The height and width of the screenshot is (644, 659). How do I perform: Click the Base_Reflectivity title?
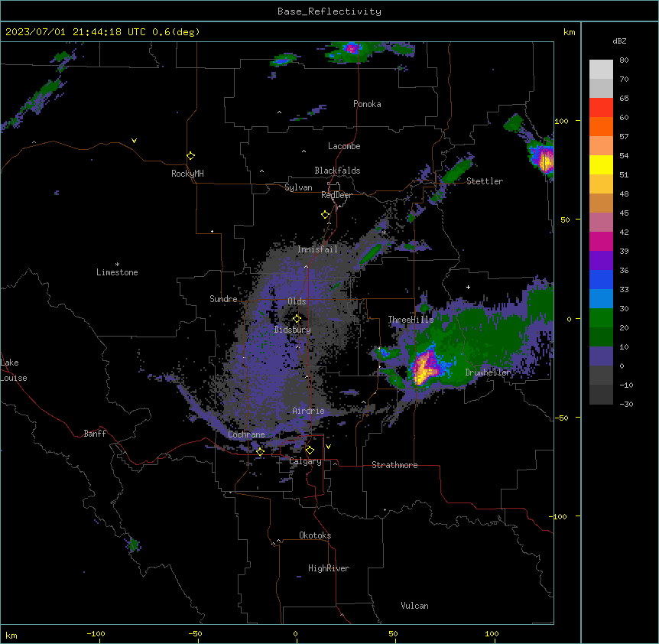329,11
